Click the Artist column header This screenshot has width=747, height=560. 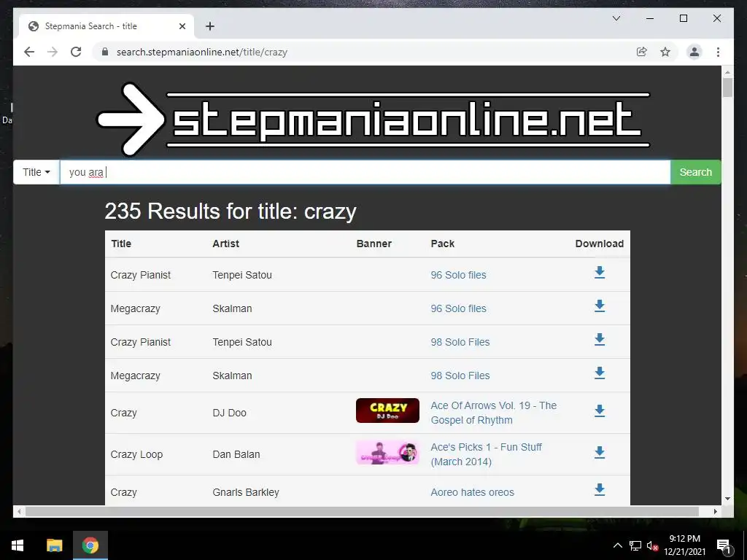pos(226,244)
